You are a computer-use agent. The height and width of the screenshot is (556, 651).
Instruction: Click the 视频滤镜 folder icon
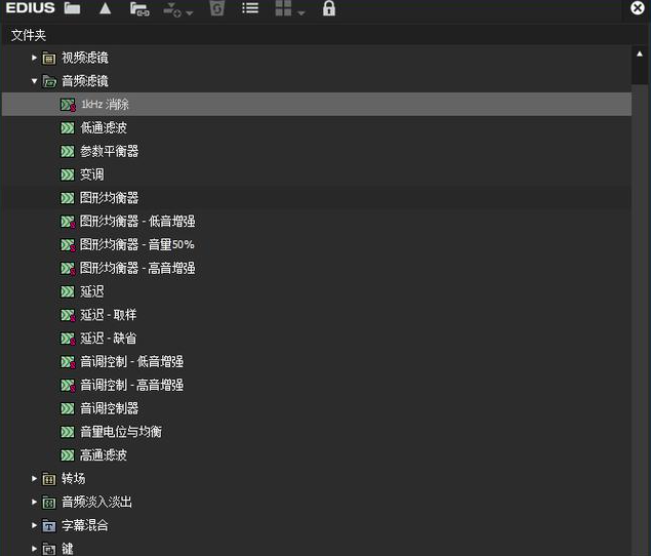[49, 59]
